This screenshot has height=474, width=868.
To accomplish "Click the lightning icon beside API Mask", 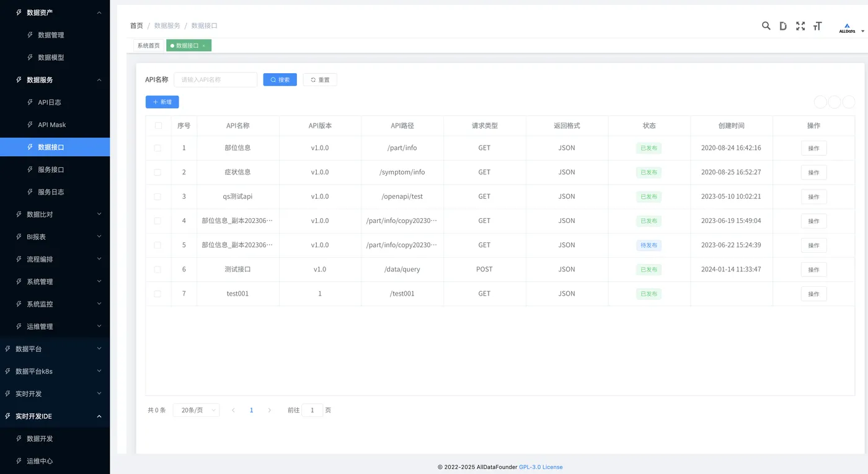I will 30,125.
